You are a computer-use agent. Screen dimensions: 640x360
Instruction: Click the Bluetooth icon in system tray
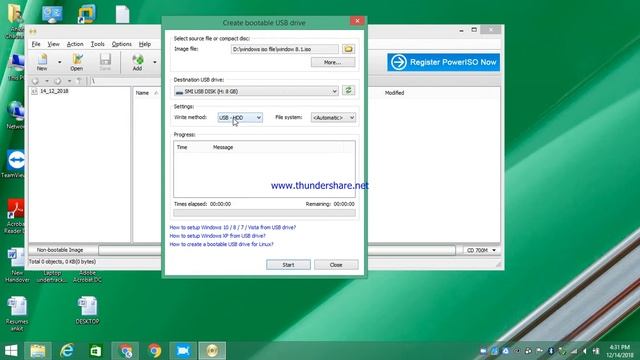point(551,351)
